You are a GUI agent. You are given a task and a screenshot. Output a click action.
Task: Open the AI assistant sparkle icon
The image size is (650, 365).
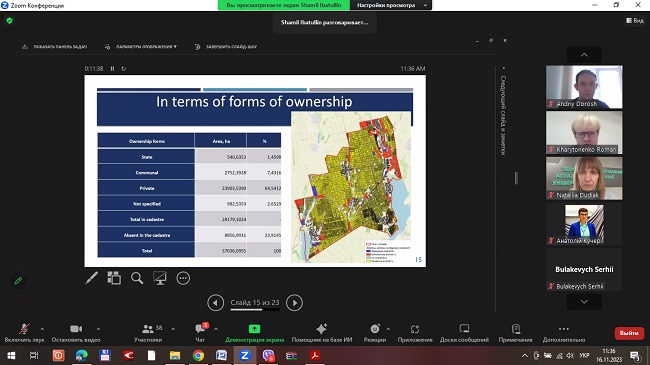(322, 333)
